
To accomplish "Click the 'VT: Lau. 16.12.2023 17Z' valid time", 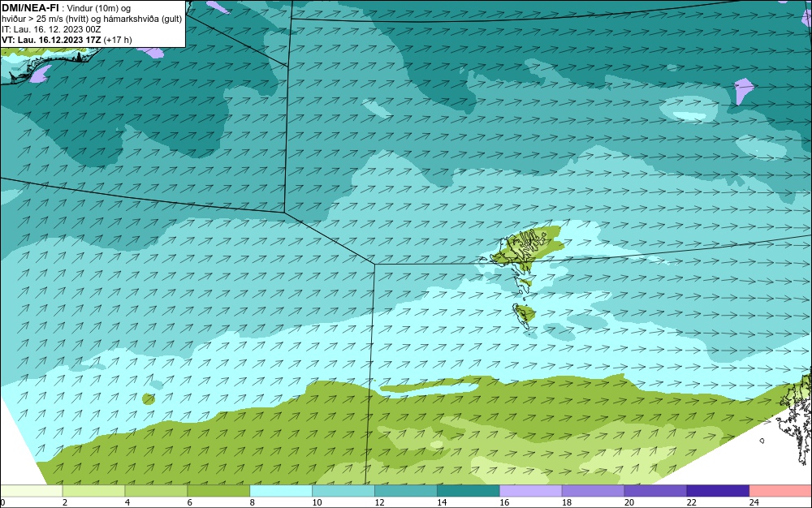I will 51,40.
